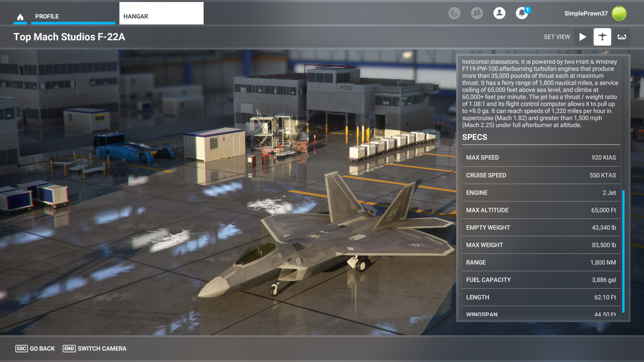Image resolution: width=644 pixels, height=362 pixels.
Task: Select the MAX SPEED spec row
Action: coord(541,158)
